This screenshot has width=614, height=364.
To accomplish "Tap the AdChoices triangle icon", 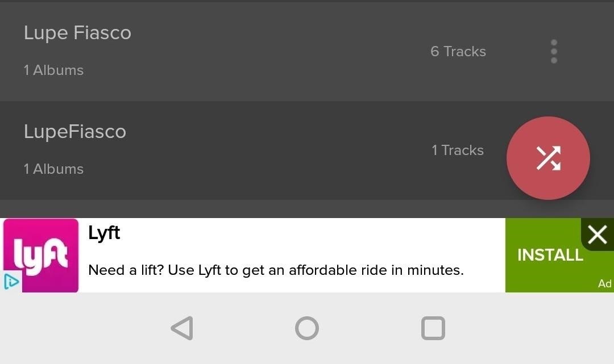I will [11, 282].
